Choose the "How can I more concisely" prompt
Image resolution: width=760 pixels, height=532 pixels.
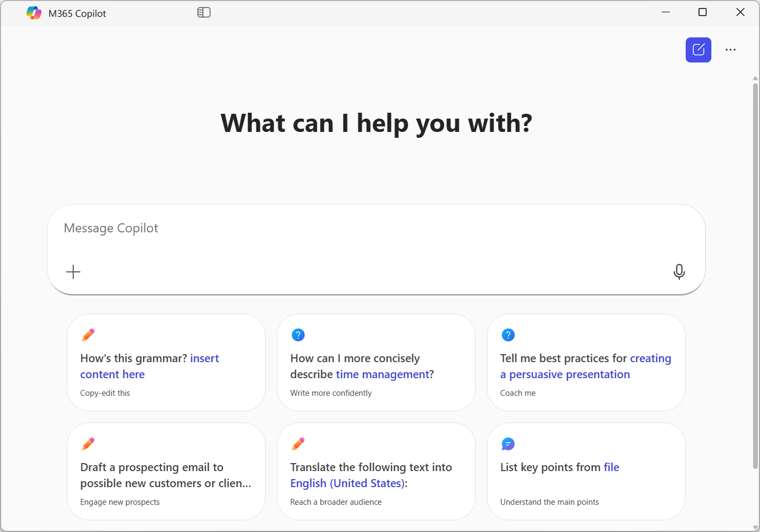(376, 363)
